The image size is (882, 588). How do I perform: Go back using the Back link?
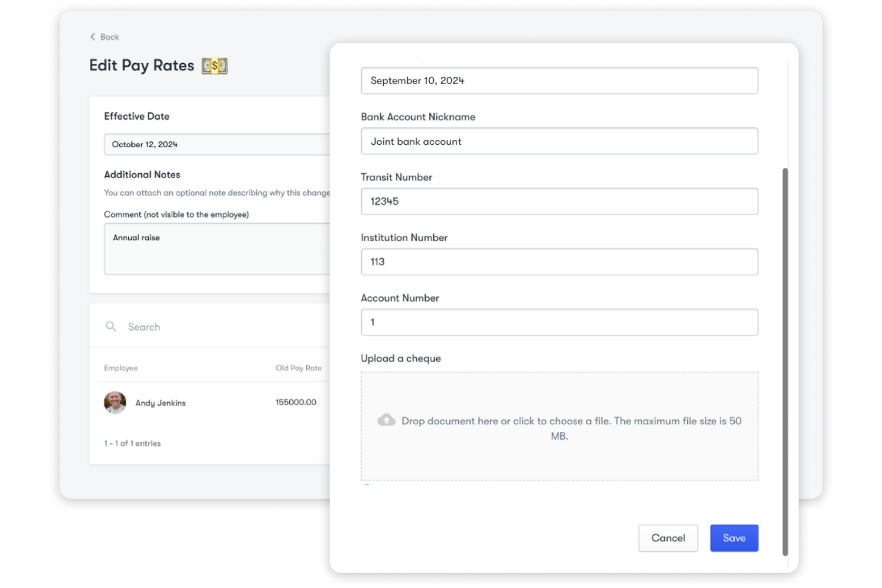tap(109, 37)
